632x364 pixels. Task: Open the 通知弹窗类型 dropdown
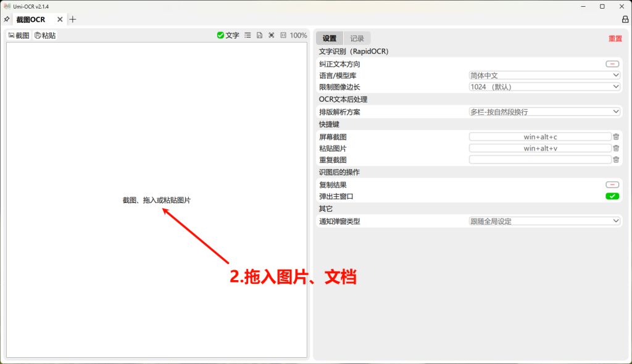click(544, 220)
